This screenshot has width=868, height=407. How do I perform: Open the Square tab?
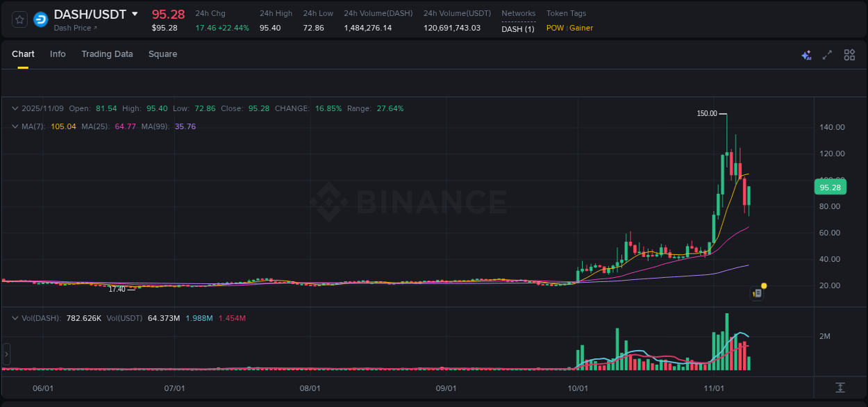pos(162,54)
